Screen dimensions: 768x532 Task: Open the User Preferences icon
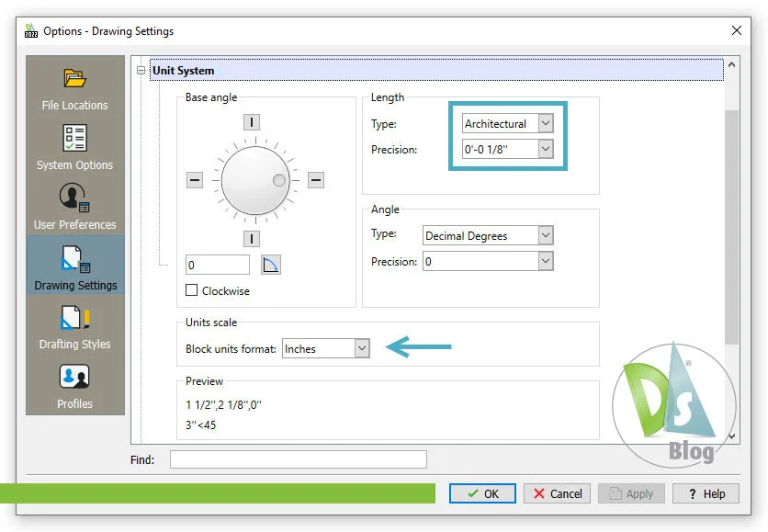pyautogui.click(x=74, y=198)
